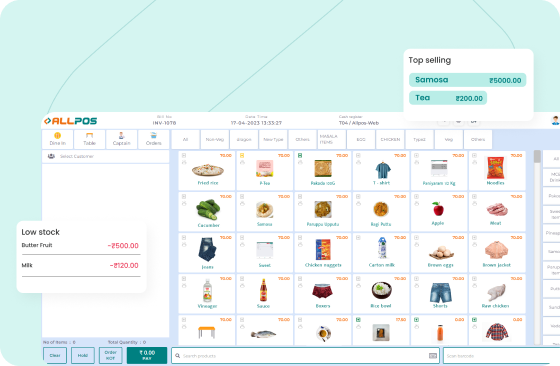Toggle the small checkbox on Fried rice card
The height and width of the screenshot is (366, 560).
184,155
